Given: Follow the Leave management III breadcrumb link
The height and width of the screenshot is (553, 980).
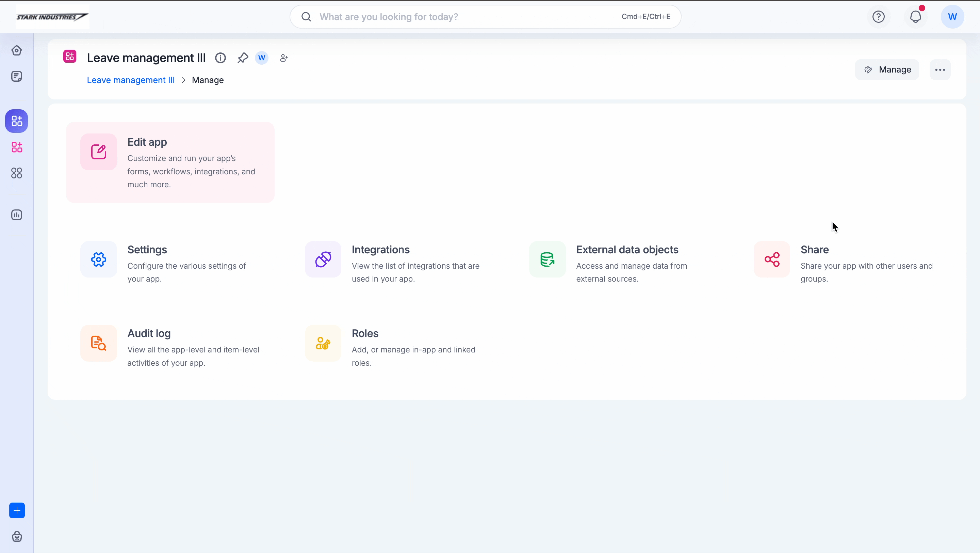Looking at the screenshot, I should [x=130, y=80].
